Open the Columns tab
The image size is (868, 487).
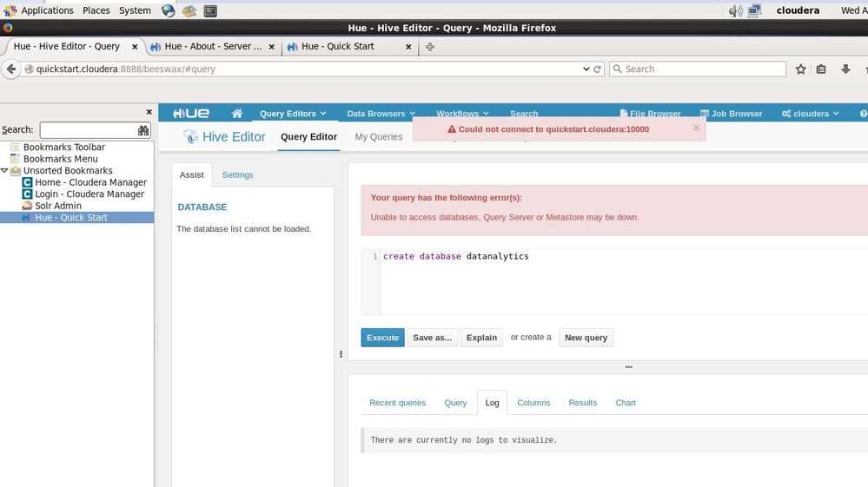pos(533,403)
